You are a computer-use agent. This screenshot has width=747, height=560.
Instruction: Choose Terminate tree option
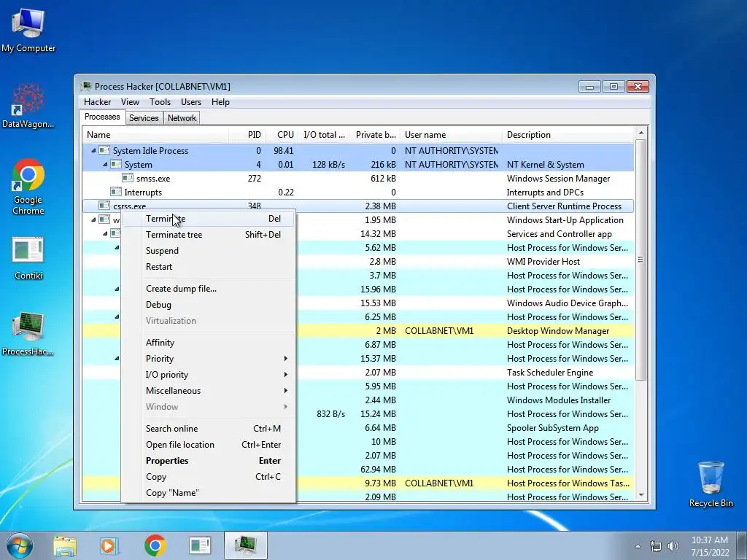[208, 235]
